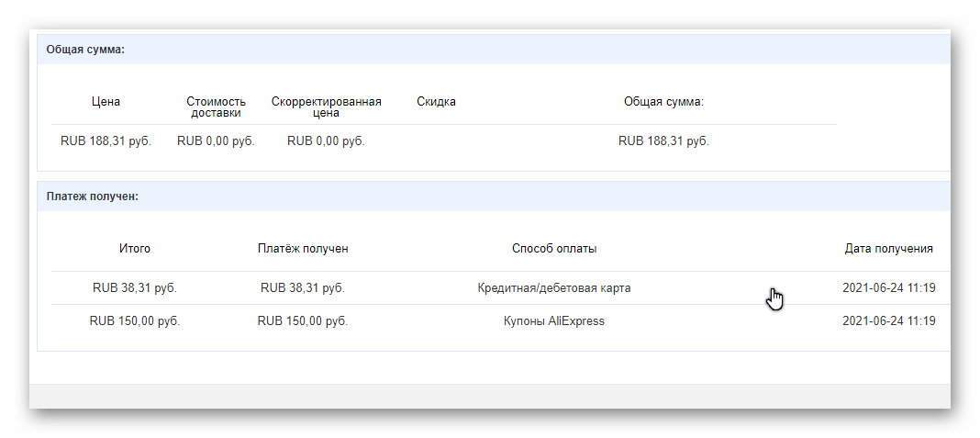This screenshot has height=438, width=980.
Task: Click the date in the credit card row
Action: pyautogui.click(x=888, y=288)
